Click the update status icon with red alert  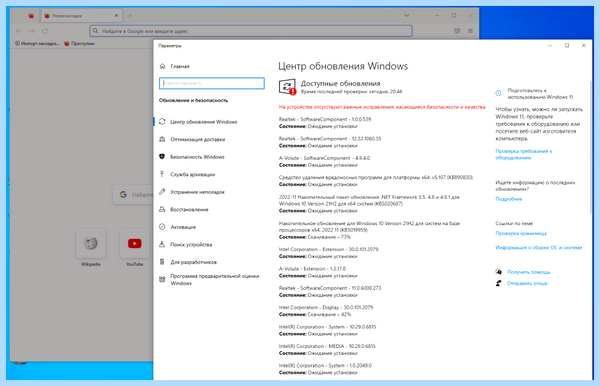coord(287,87)
